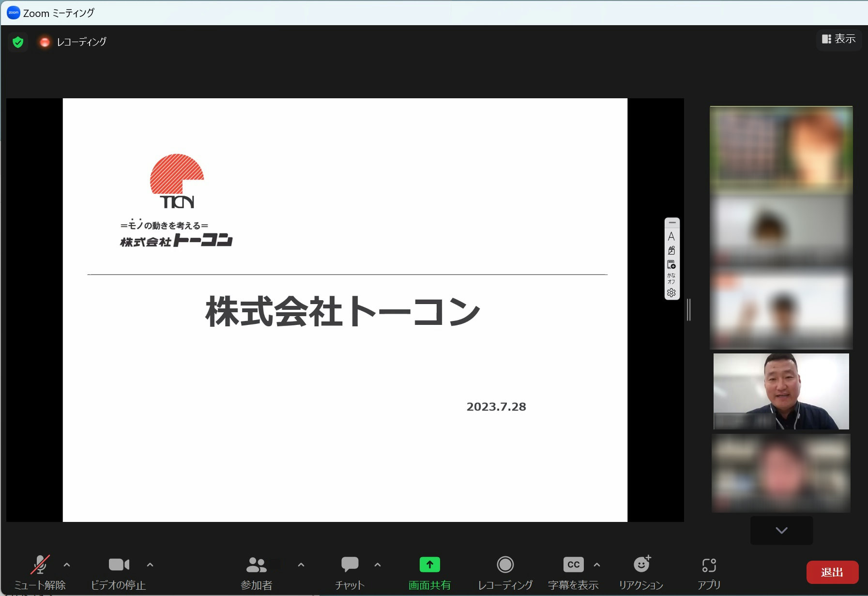Click the slide date 2023.7.28
Image resolution: width=868 pixels, height=596 pixels.
496,407
